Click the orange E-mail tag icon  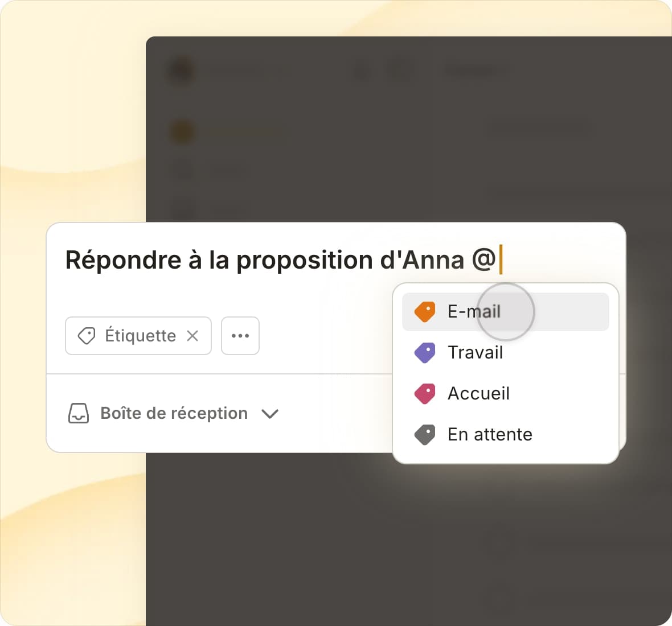pyautogui.click(x=425, y=312)
